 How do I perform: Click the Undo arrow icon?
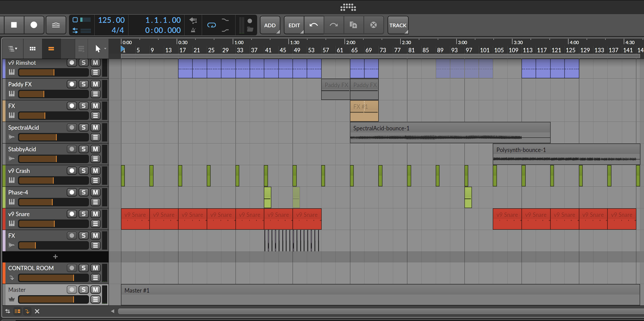click(314, 25)
